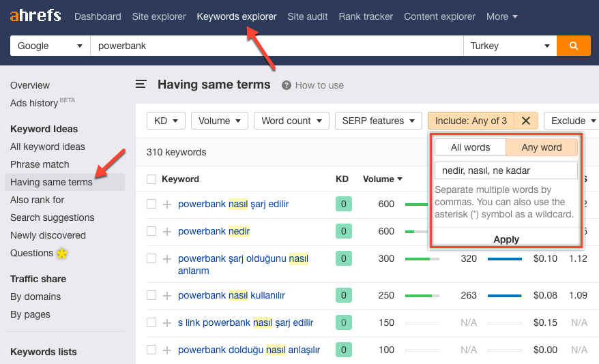The image size is (599, 364).
Task: Click the orange search magnifier button
Action: coord(573,46)
